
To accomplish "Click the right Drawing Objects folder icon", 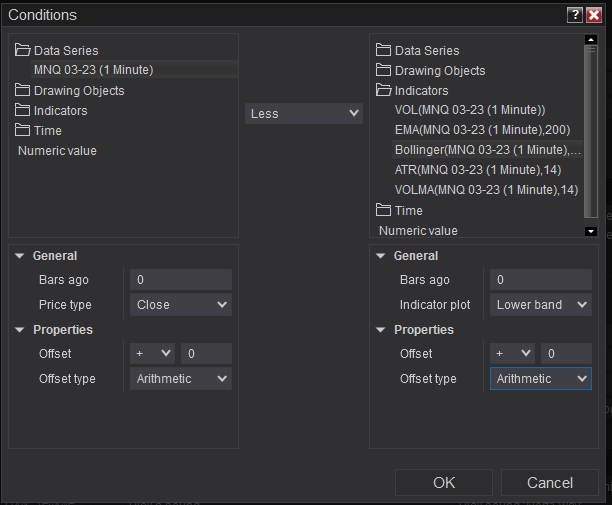I will point(383,70).
